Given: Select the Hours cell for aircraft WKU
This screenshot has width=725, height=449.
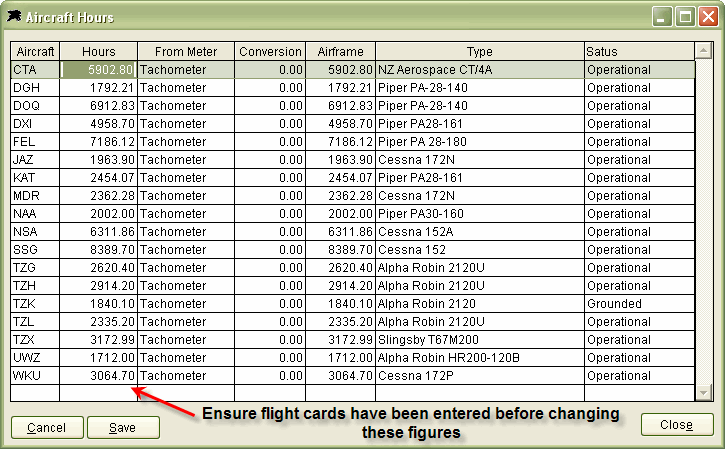Looking at the screenshot, I should point(98,376).
